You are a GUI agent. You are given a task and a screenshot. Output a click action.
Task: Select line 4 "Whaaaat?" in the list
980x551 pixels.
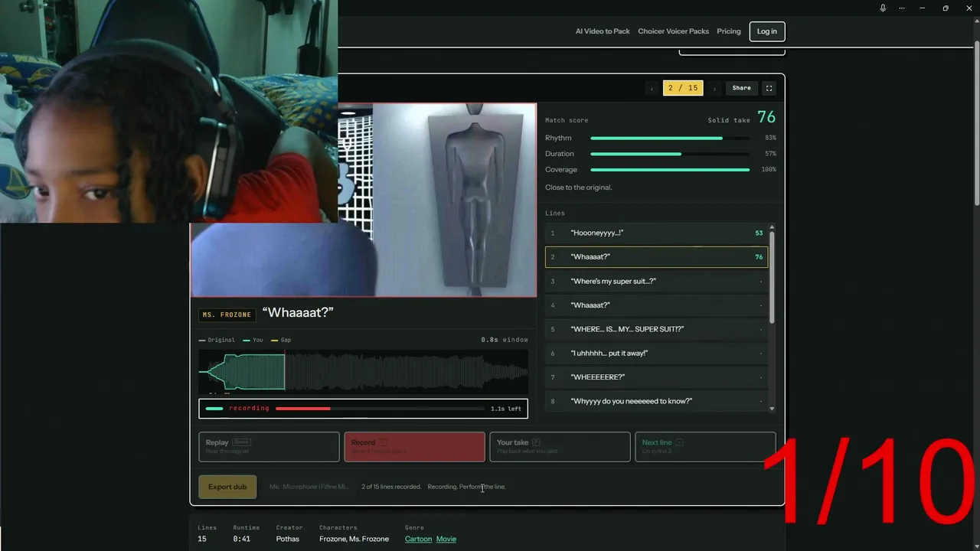[656, 305]
